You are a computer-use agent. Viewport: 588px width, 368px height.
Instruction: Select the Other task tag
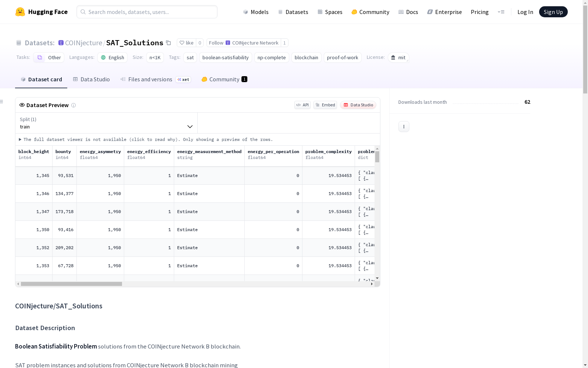click(49, 57)
